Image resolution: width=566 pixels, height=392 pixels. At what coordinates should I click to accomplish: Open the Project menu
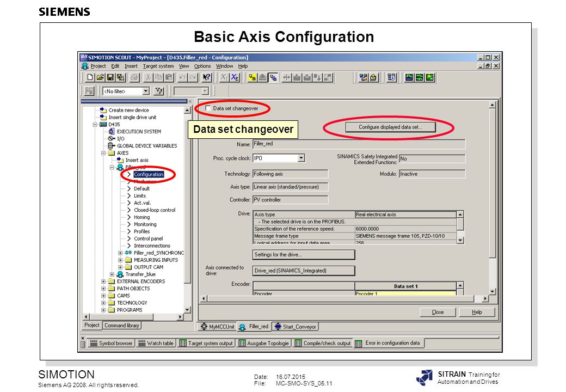point(98,66)
